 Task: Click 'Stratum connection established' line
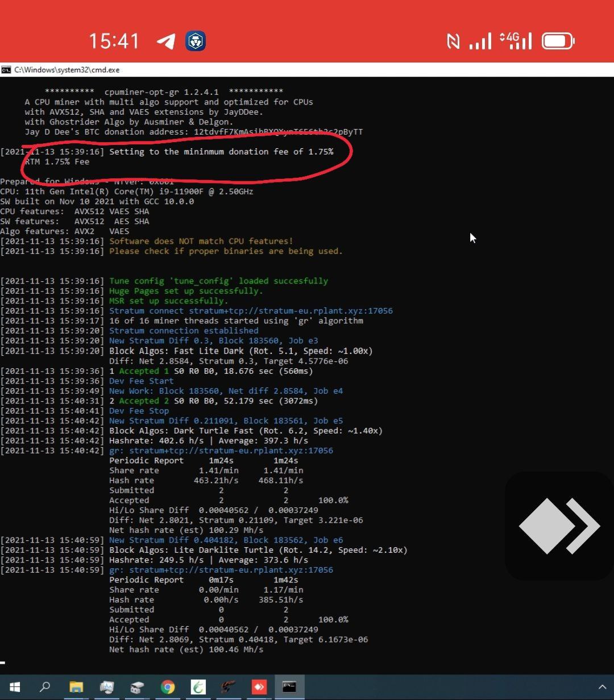point(129,331)
